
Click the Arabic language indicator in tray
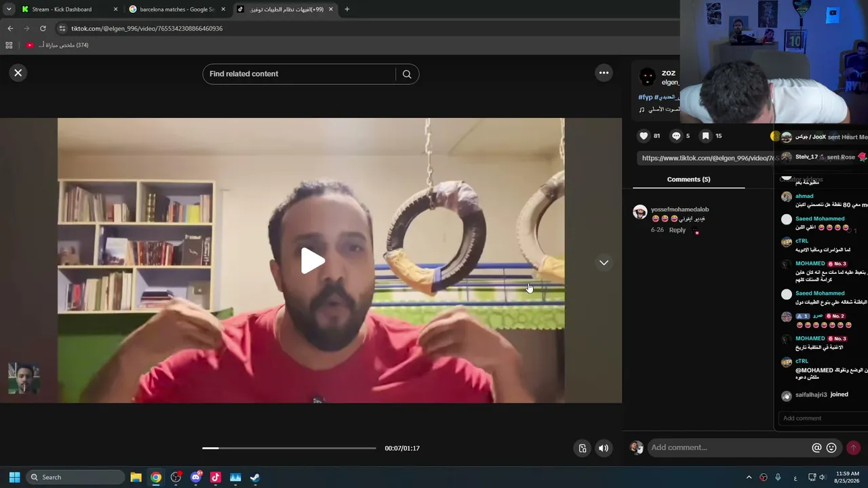pyautogui.click(x=795, y=478)
